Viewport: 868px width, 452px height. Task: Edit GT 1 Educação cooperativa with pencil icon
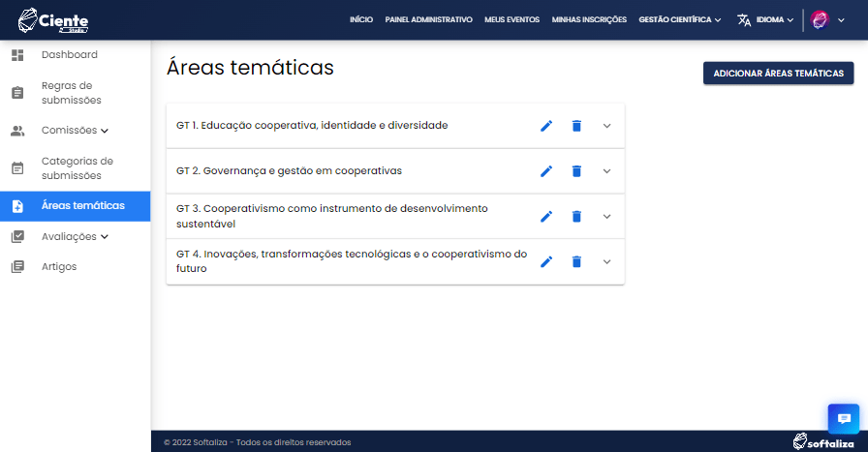pos(546,126)
